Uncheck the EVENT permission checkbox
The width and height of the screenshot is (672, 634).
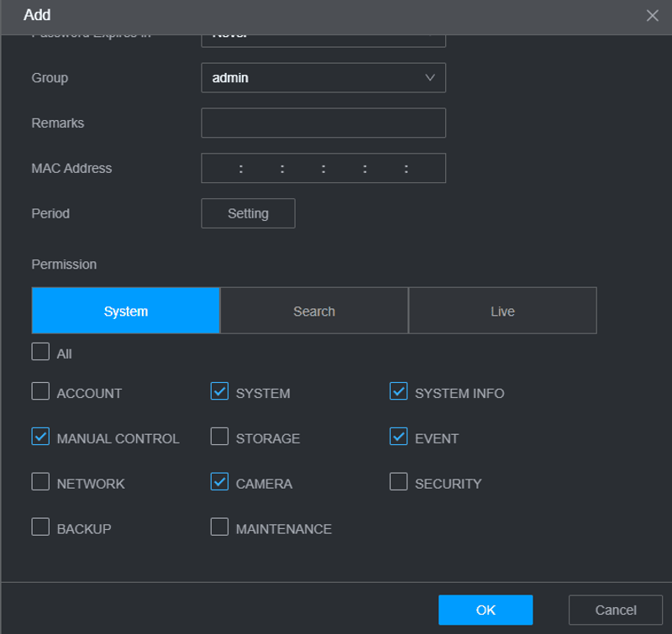[x=398, y=437]
